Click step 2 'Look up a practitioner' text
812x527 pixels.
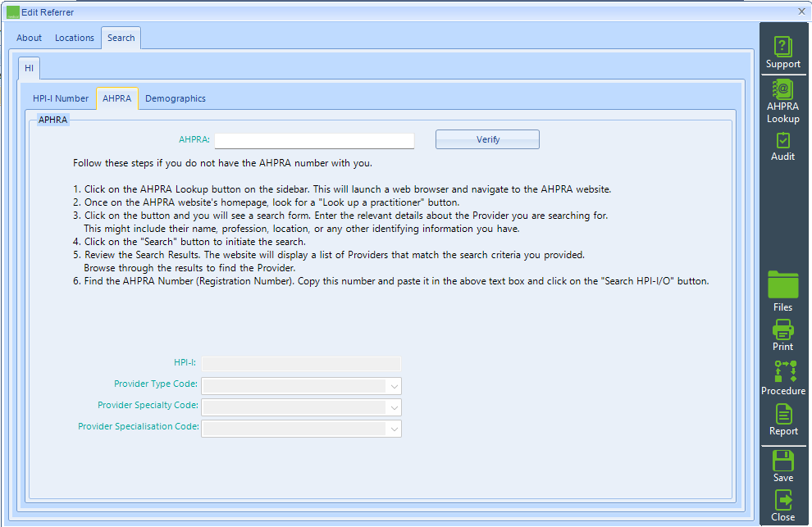267,202
